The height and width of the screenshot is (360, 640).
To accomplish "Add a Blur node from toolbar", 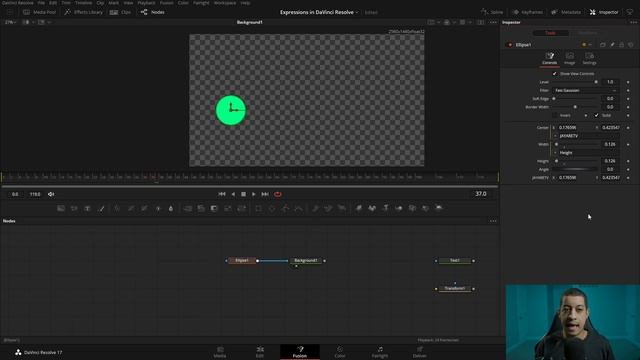I will [171, 209].
